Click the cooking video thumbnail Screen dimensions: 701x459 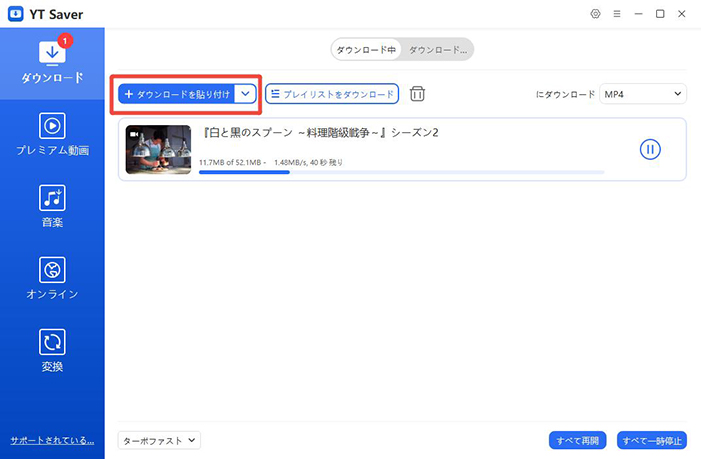point(158,149)
